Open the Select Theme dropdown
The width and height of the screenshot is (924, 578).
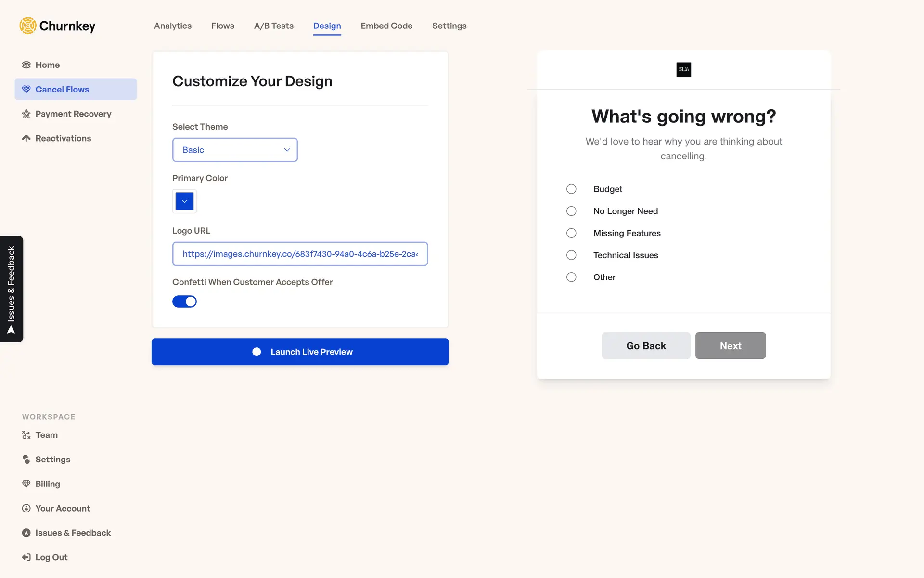point(235,150)
